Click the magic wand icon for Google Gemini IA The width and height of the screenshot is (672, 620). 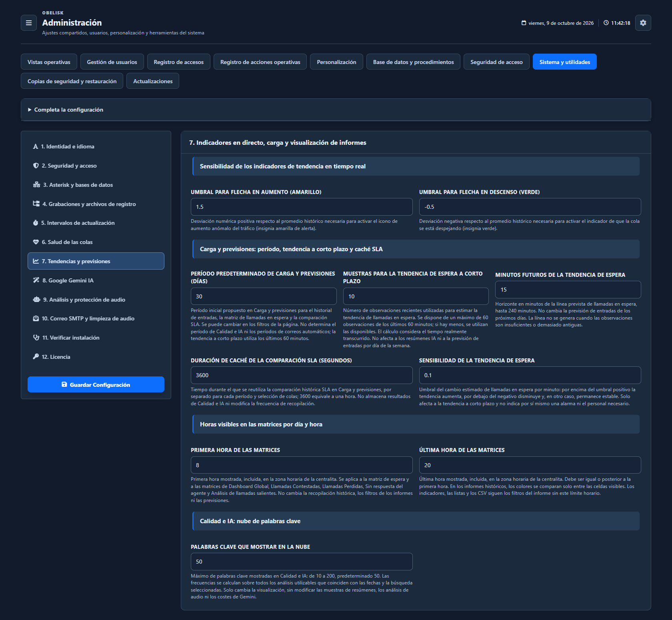click(36, 280)
